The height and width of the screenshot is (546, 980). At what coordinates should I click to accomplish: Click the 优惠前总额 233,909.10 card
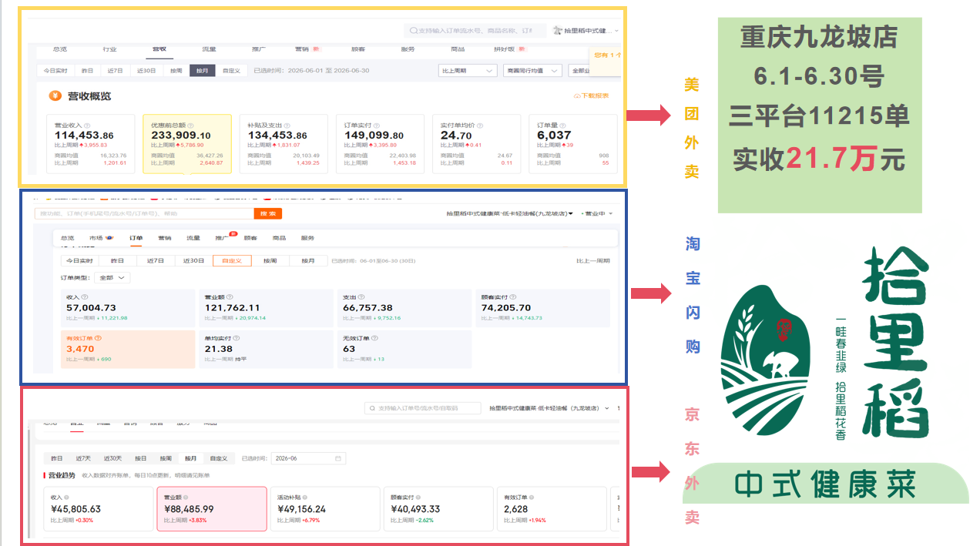187,143
